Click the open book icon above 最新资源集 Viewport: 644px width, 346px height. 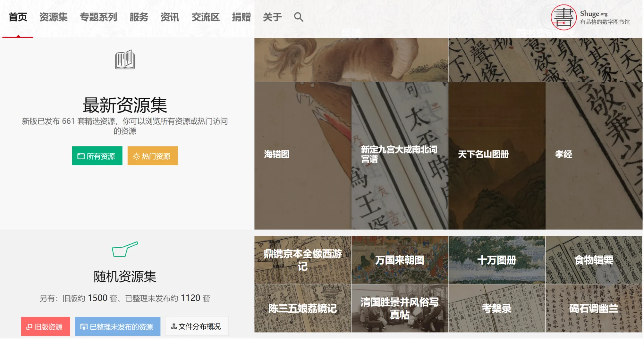tap(125, 60)
